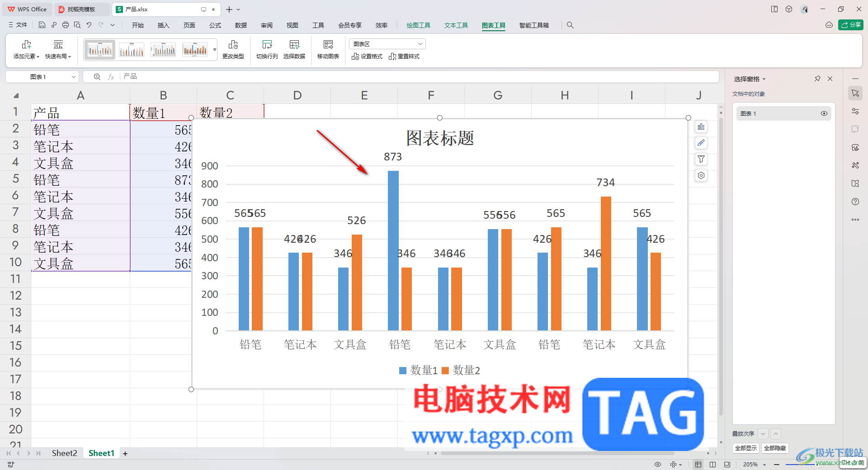The width and height of the screenshot is (868, 470).
Task: Open the File (文件) menu
Action: [18, 25]
